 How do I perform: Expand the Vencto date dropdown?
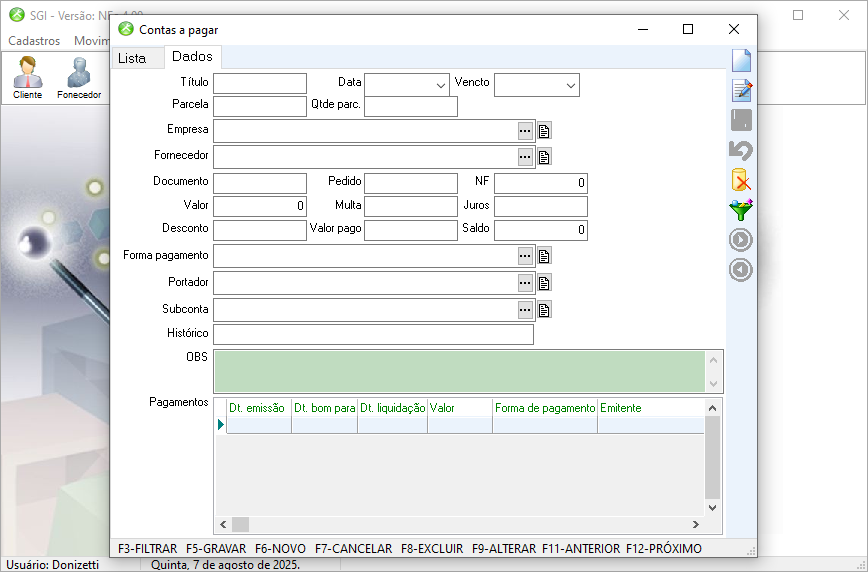pos(571,86)
